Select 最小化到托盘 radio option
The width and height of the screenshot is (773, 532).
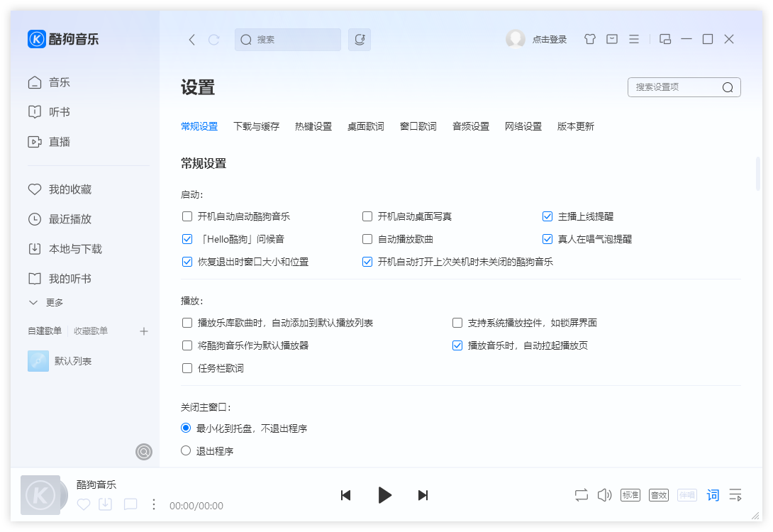point(186,428)
